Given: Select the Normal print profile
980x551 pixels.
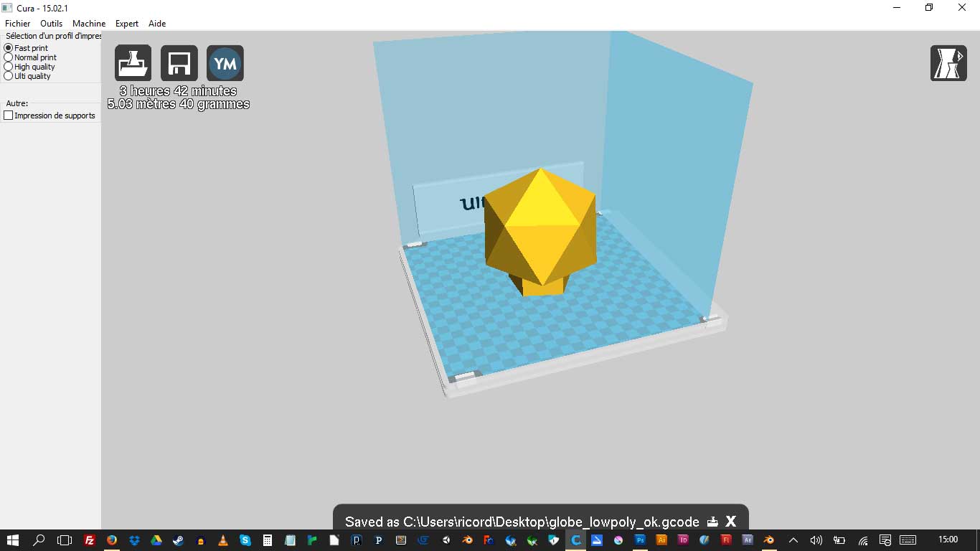Looking at the screenshot, I should [x=9, y=57].
